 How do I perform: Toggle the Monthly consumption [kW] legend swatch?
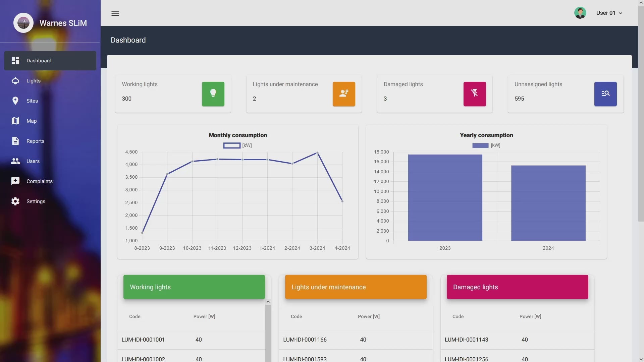(x=232, y=145)
